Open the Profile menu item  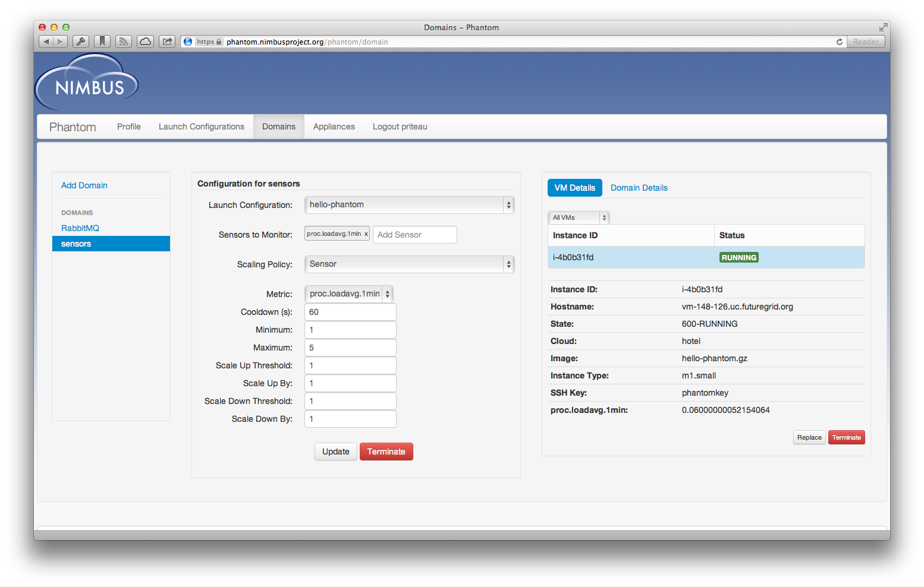(129, 127)
